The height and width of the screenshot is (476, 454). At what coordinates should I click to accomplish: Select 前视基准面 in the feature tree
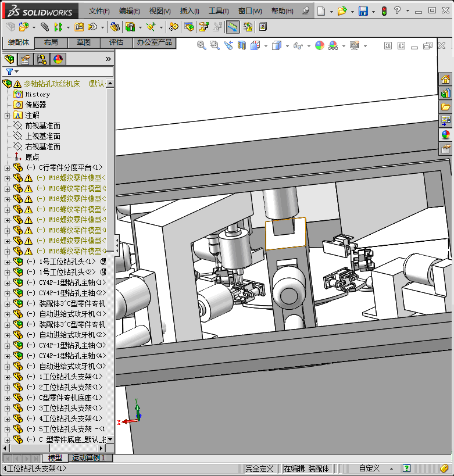pyautogui.click(x=42, y=126)
